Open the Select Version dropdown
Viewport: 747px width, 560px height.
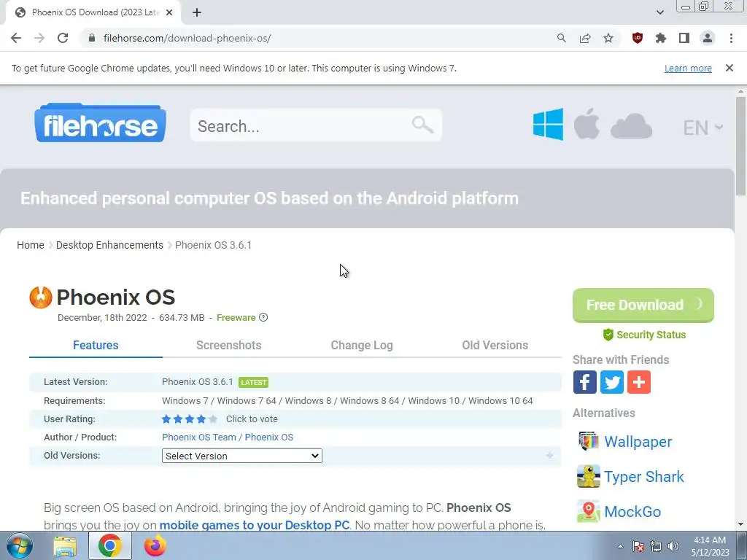[x=242, y=456]
